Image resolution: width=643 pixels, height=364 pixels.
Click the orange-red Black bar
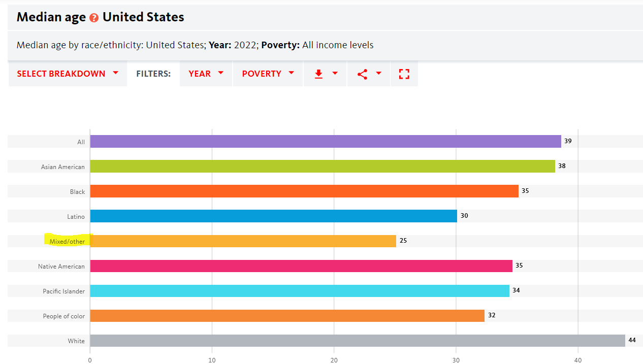[304, 191]
